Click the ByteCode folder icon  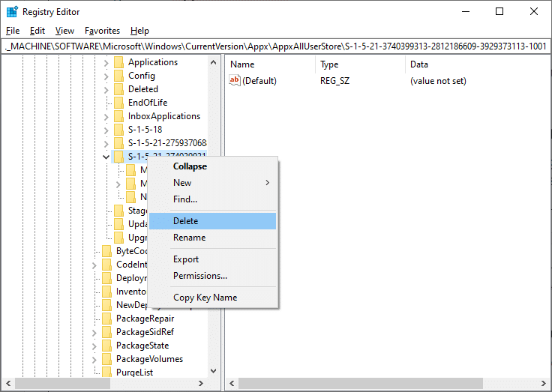pos(107,251)
